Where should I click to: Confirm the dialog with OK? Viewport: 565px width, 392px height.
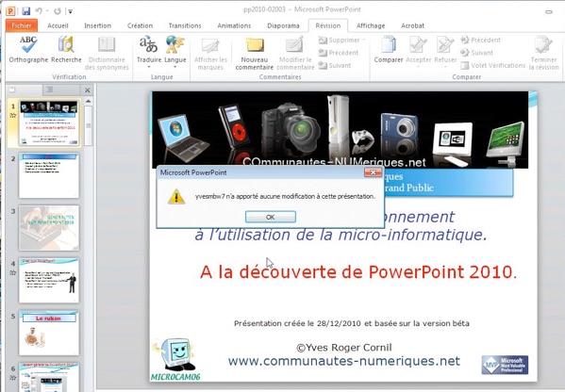click(271, 217)
